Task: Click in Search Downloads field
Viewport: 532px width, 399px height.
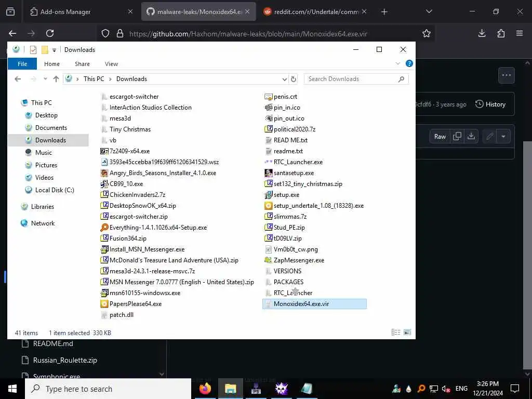Action: tap(356, 79)
